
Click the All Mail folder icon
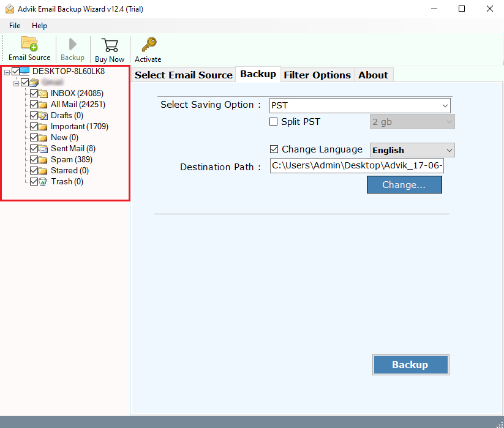43,105
